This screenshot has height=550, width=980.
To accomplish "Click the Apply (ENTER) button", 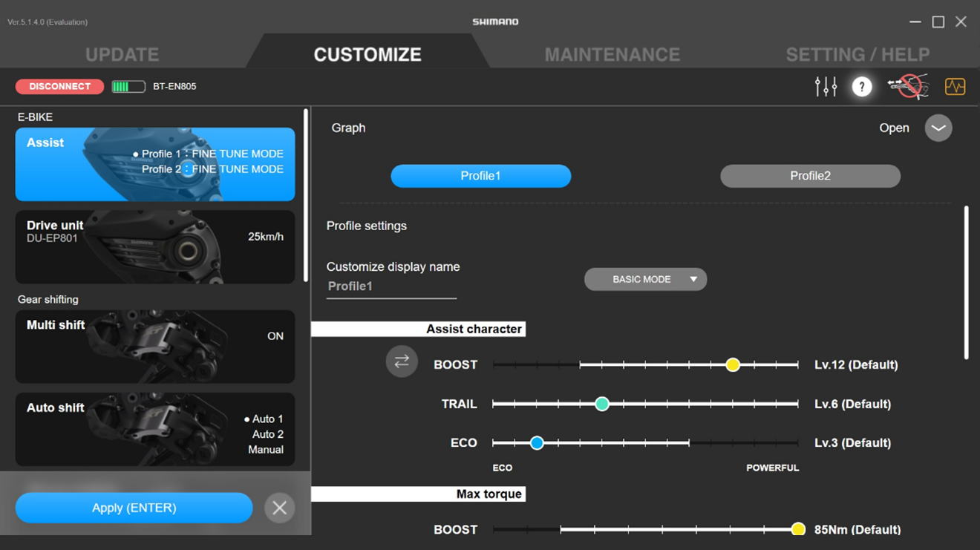I will (134, 508).
